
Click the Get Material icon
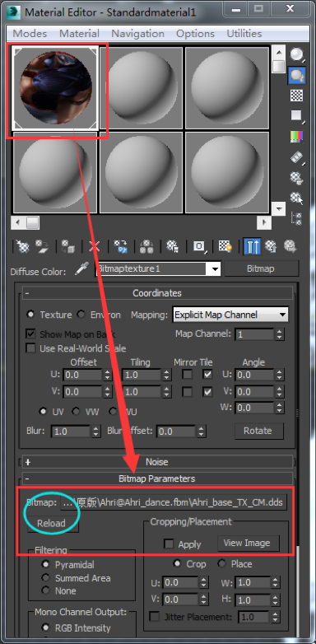22,247
